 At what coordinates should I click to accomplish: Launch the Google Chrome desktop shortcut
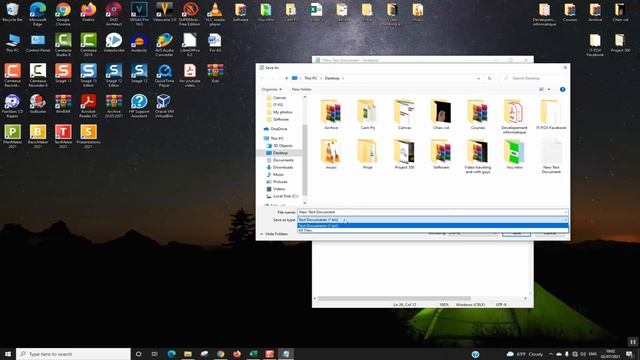(x=63, y=13)
